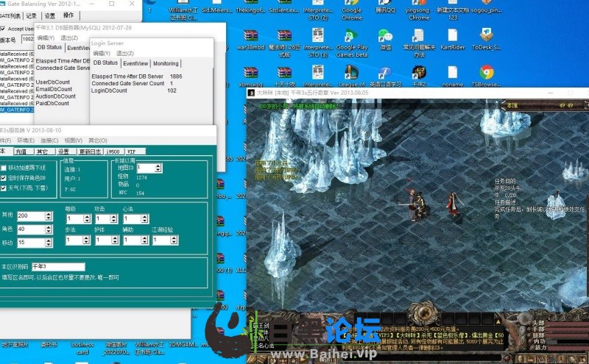
Task: Click the 其他 value 200 spinner arrows
Action: pos(49,215)
